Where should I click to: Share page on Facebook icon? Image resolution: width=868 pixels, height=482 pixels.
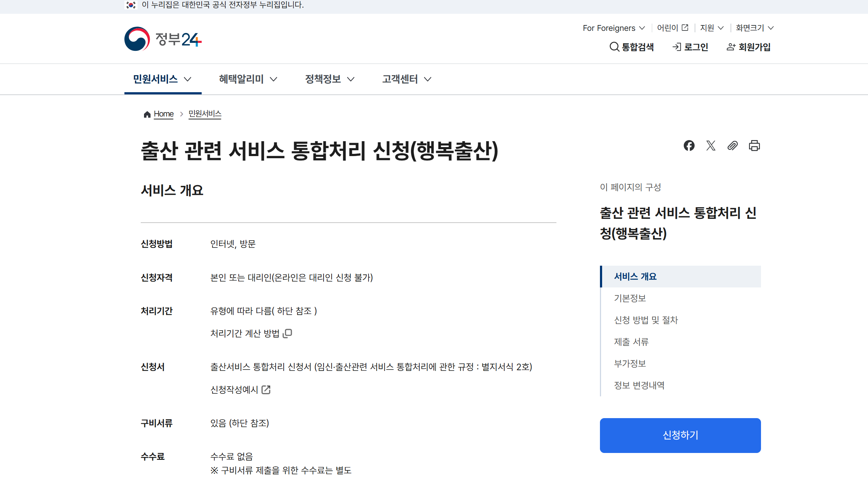pyautogui.click(x=689, y=146)
